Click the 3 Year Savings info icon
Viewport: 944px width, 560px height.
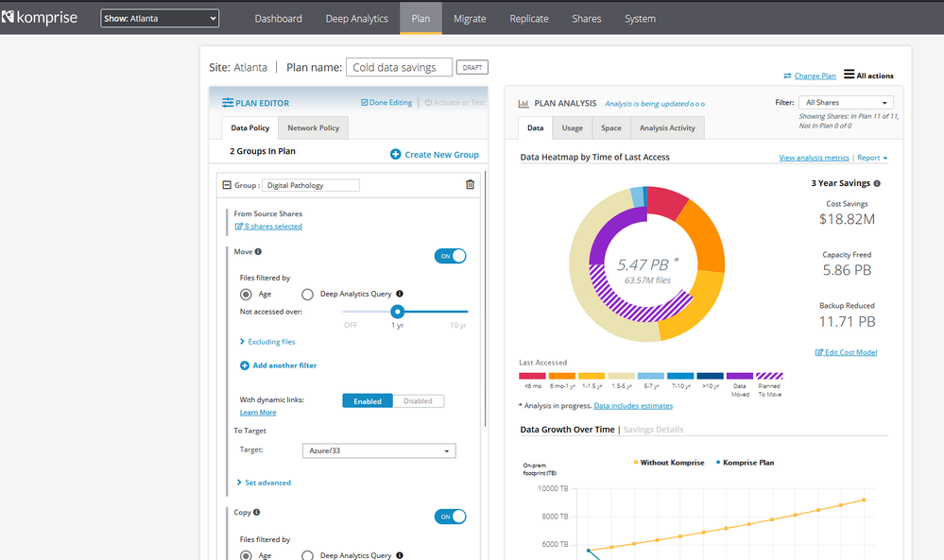point(877,183)
